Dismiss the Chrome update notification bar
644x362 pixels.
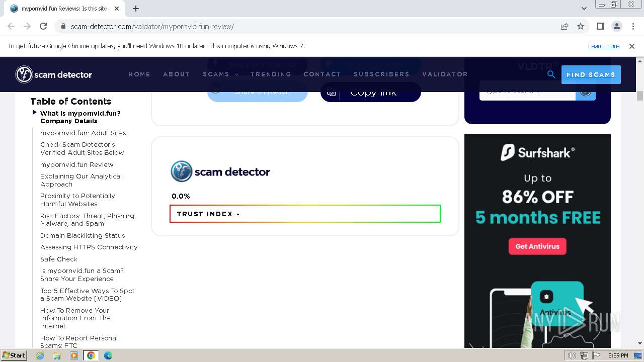tap(632, 46)
